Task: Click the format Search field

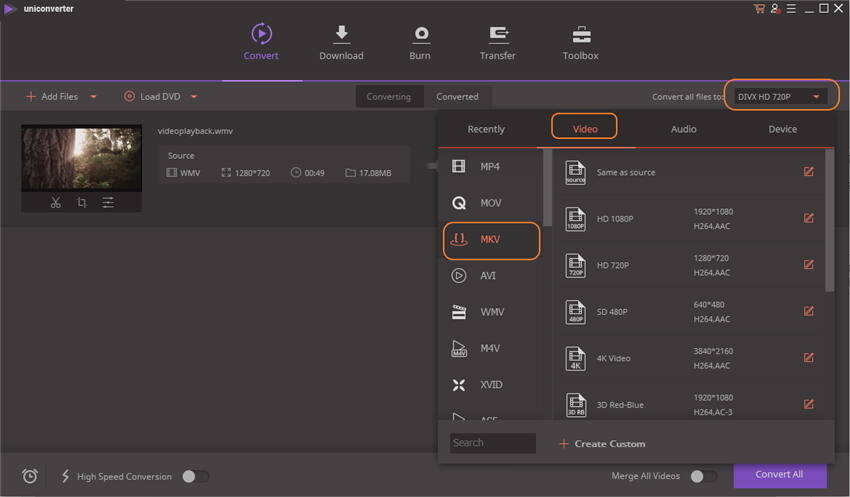Action: (x=493, y=443)
